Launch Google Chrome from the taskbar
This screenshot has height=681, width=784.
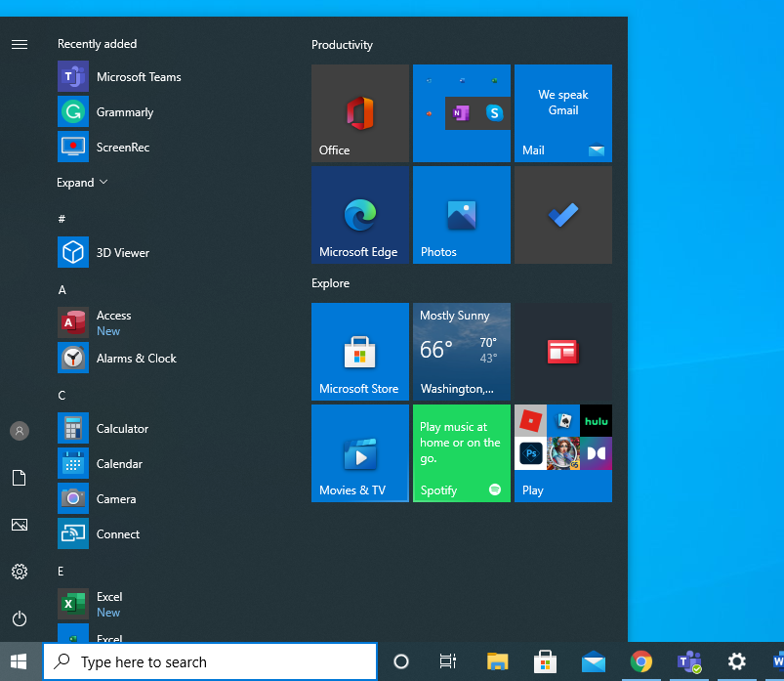641,661
